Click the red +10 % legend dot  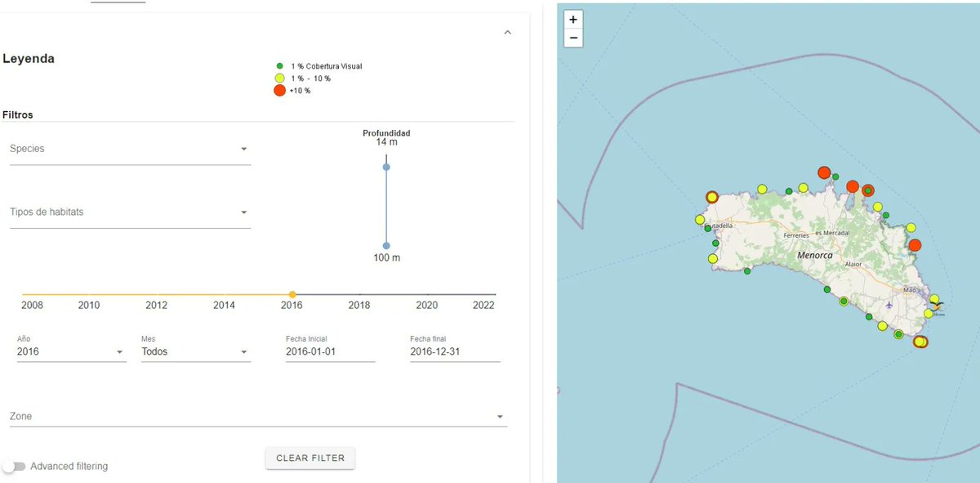279,91
